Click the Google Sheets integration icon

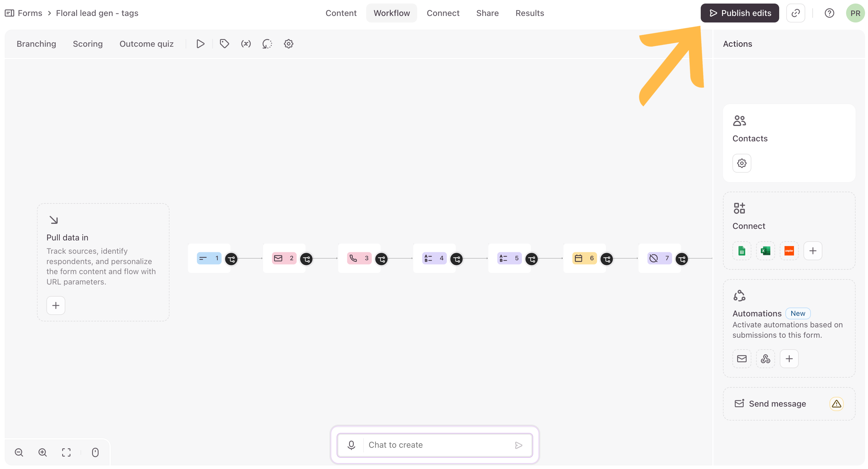742,251
